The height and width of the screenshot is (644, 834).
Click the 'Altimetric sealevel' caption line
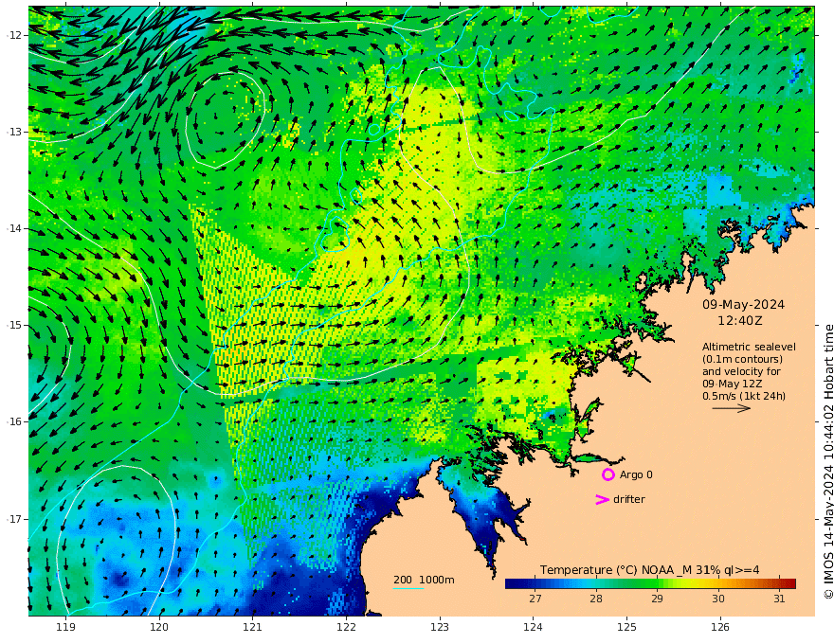click(x=749, y=347)
